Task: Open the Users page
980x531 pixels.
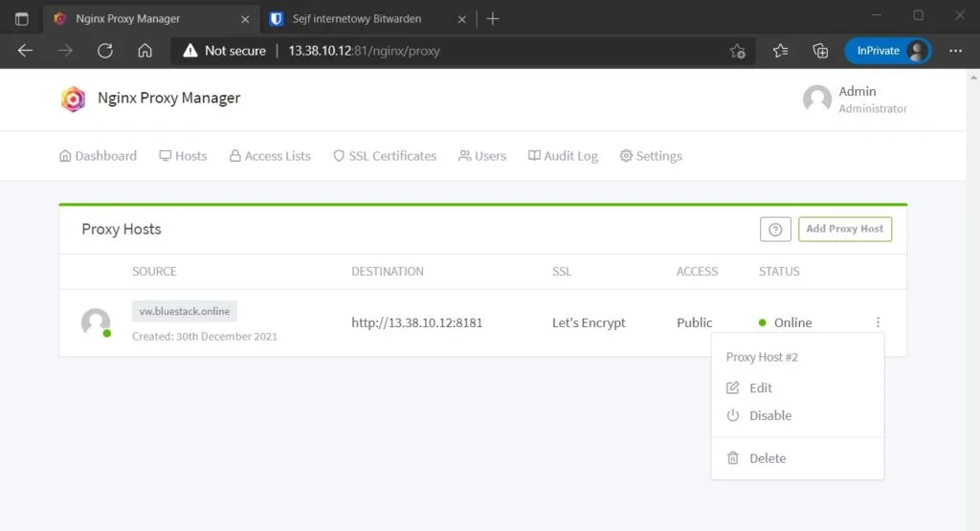Action: point(482,156)
